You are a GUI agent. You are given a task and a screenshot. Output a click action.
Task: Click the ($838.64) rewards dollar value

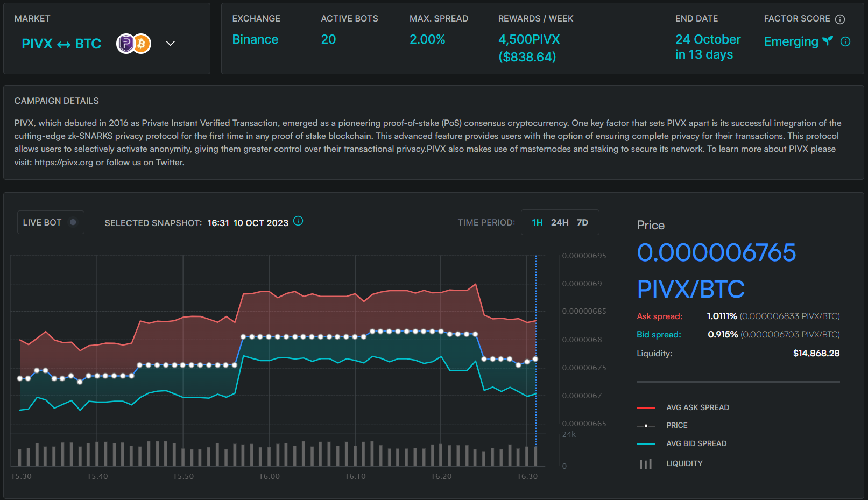[x=527, y=57]
